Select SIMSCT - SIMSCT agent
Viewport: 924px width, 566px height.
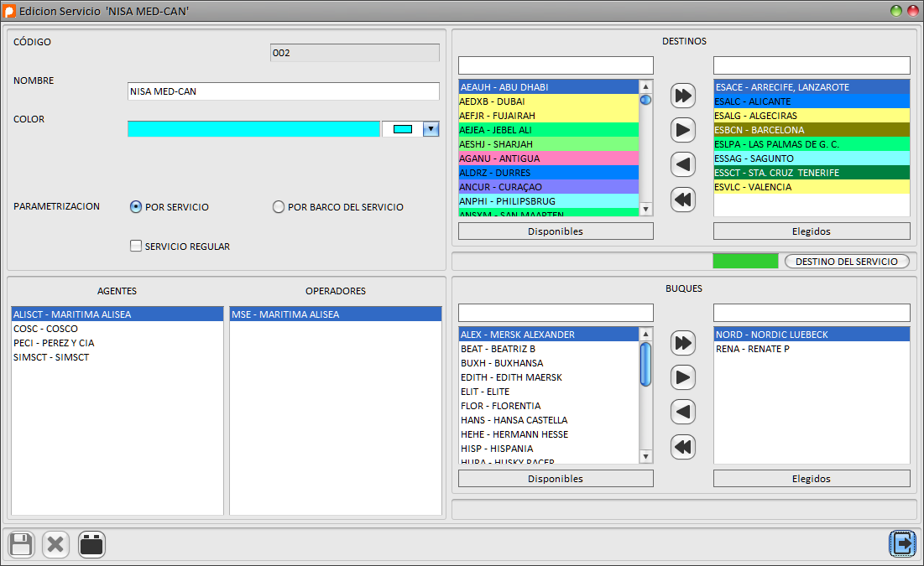tap(117, 357)
